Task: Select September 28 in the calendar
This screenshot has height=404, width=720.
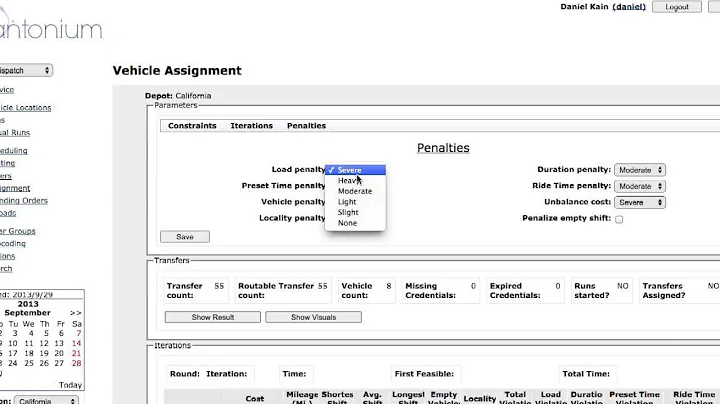Action: pyautogui.click(x=76, y=363)
